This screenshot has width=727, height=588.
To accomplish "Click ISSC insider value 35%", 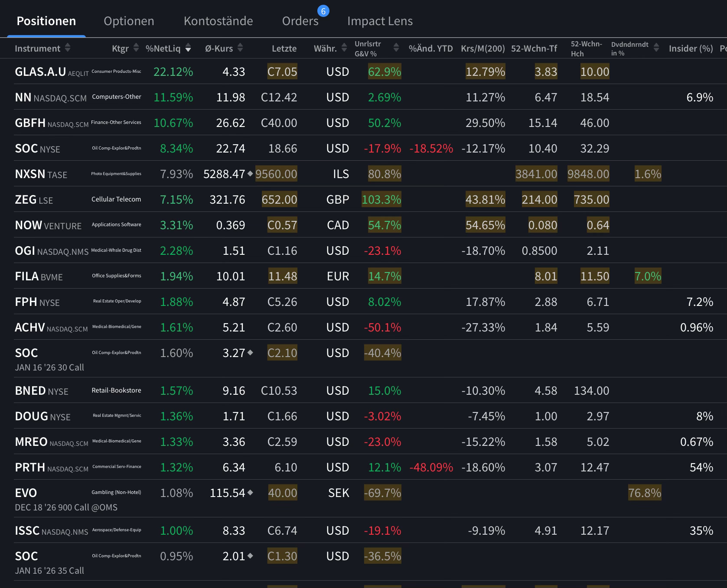I will coord(701,530).
